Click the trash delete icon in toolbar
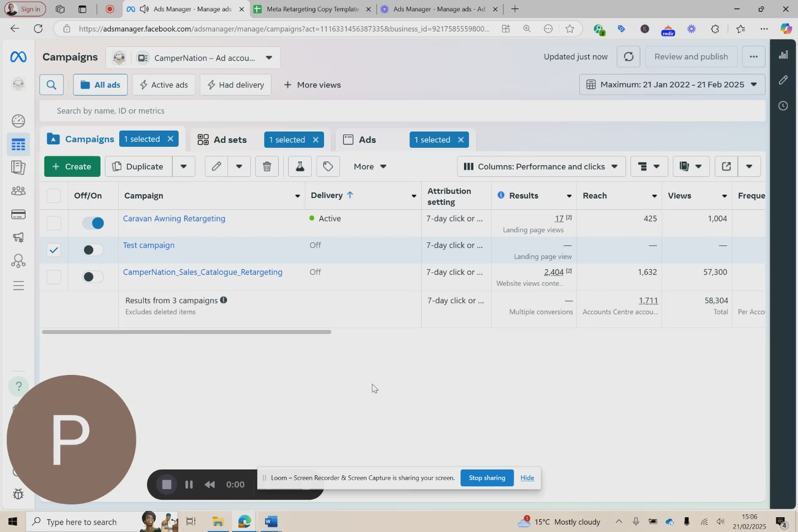The height and width of the screenshot is (532, 798). click(x=266, y=166)
